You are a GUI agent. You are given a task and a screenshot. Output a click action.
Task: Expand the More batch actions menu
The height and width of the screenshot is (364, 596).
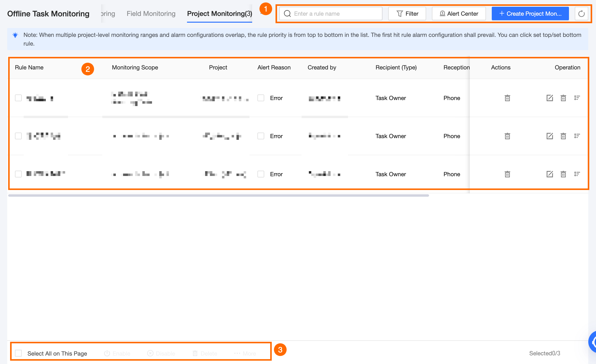coord(245,353)
